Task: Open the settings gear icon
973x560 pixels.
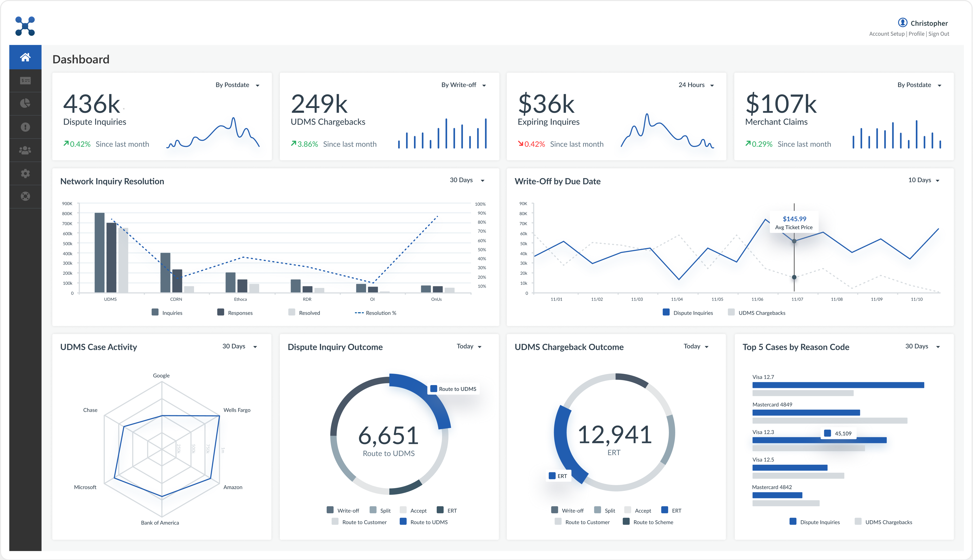Action: click(25, 173)
